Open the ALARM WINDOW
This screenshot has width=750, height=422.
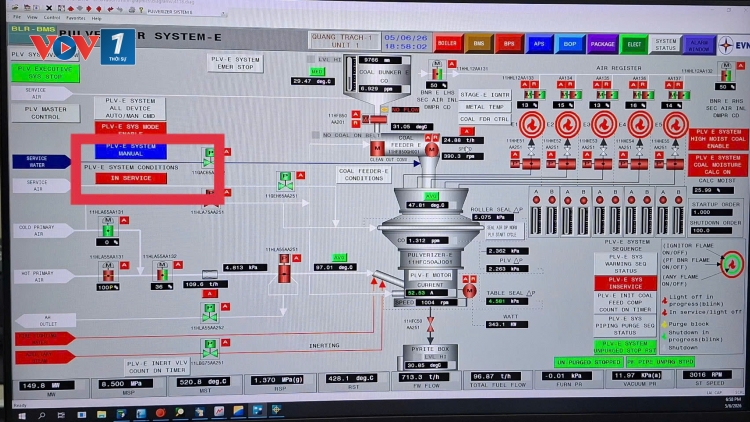point(699,45)
